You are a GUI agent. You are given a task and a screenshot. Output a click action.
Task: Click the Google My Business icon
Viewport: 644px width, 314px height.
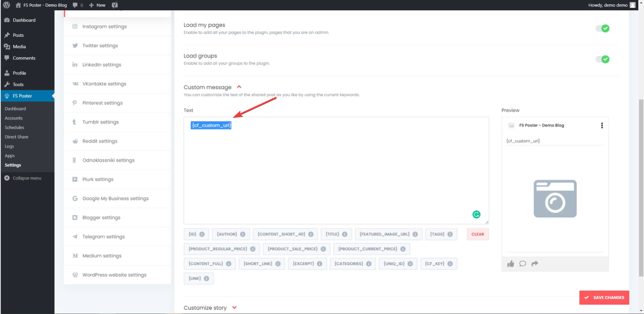(75, 199)
